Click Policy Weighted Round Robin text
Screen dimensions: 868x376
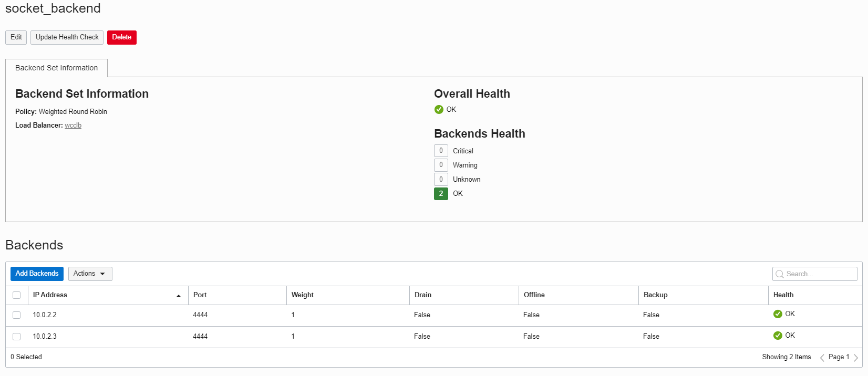pos(61,112)
